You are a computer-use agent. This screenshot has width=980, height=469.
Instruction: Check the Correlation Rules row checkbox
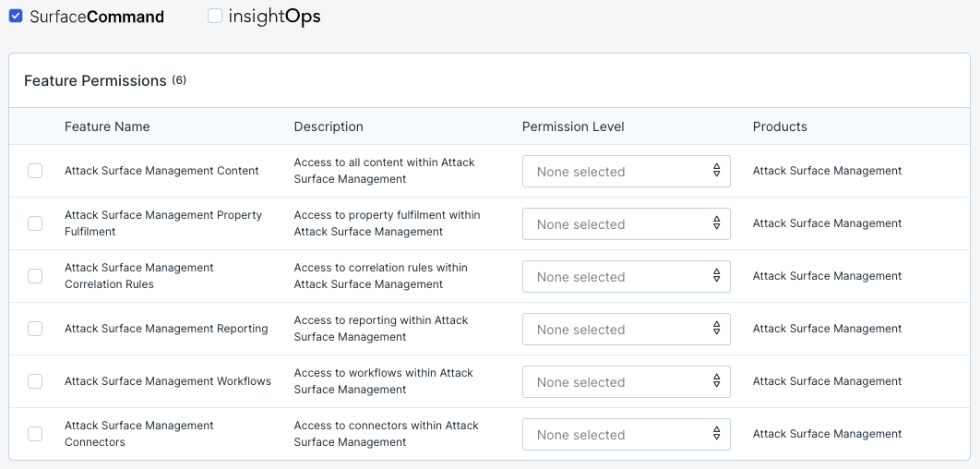(x=35, y=276)
